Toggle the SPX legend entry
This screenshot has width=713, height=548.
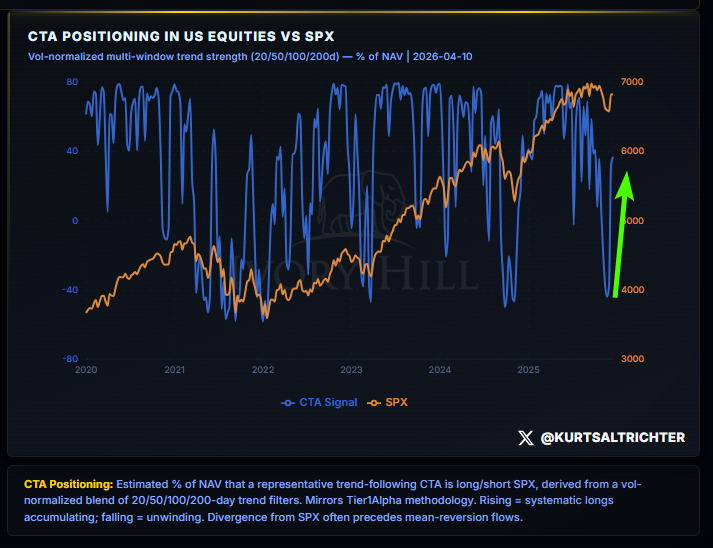[x=387, y=402]
